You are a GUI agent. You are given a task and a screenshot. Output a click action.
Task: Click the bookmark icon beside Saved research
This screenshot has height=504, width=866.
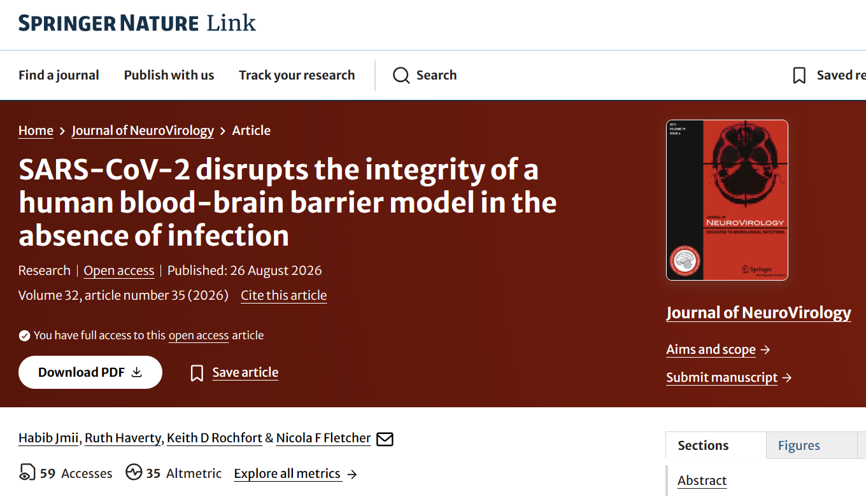(799, 76)
